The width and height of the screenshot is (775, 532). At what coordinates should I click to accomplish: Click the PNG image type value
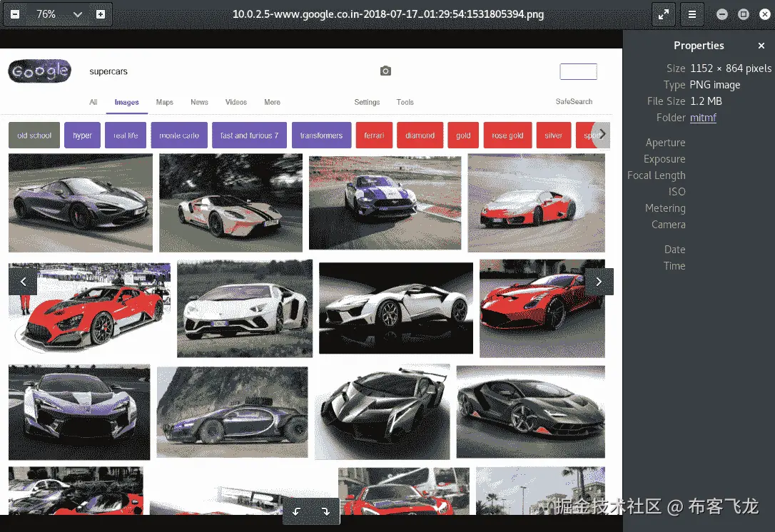pos(715,85)
